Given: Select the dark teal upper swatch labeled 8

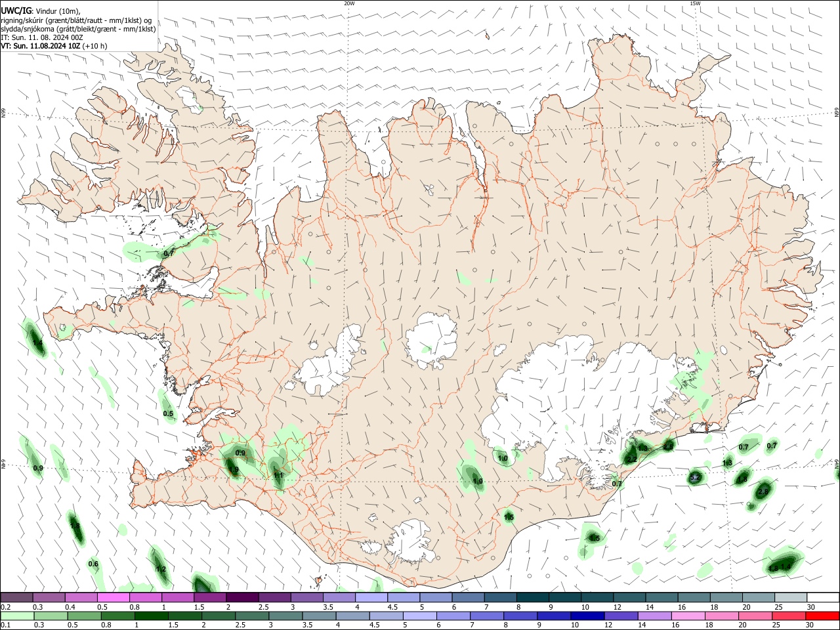Looking at the screenshot, I should pos(533,597).
